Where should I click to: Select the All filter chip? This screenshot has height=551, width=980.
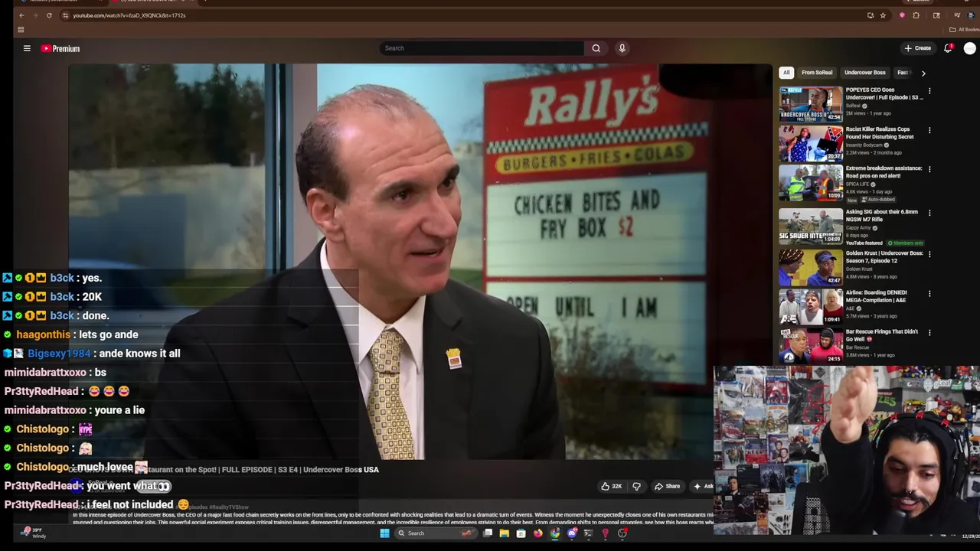click(786, 73)
